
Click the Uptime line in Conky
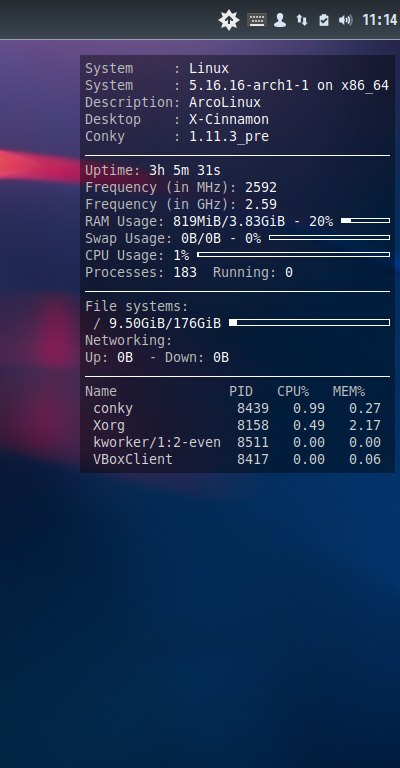(153, 170)
